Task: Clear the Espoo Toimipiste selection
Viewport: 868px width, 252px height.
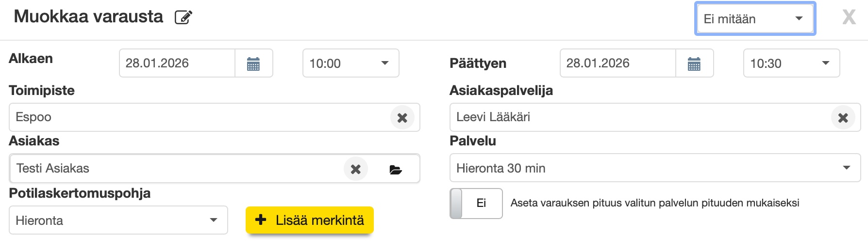Action: coord(402,117)
